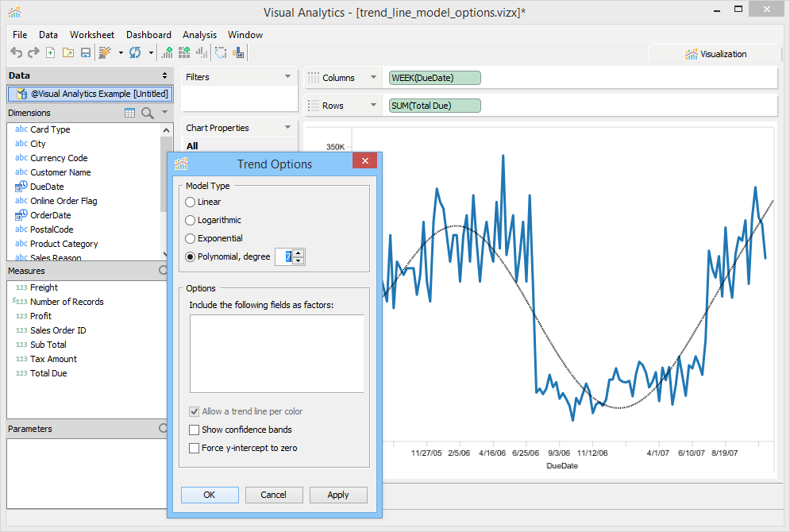Decrease polynomial degree with the down spinner
The image size is (790, 532).
299,260
